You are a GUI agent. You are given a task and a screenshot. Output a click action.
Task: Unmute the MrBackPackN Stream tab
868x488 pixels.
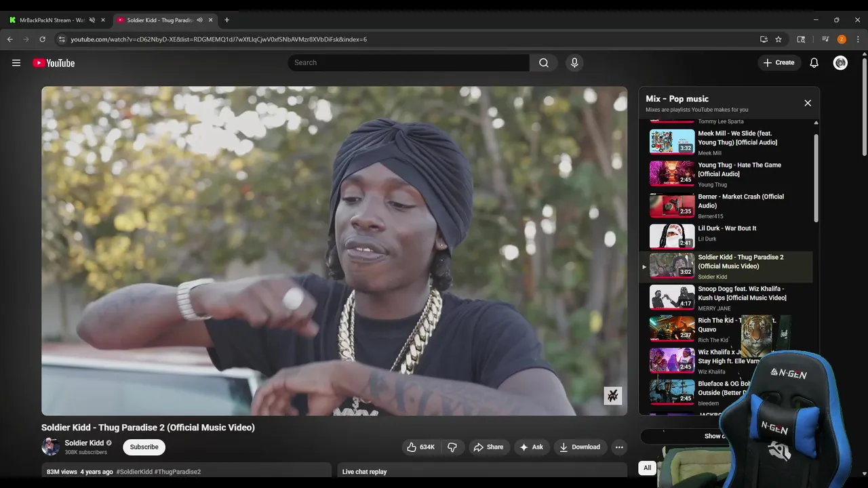[x=92, y=20]
